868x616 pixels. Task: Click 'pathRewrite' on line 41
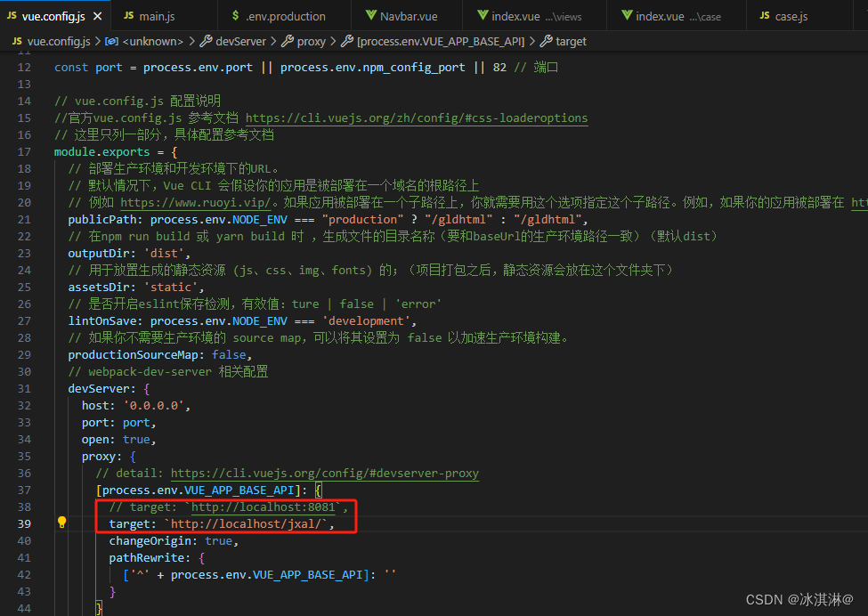tap(147, 558)
